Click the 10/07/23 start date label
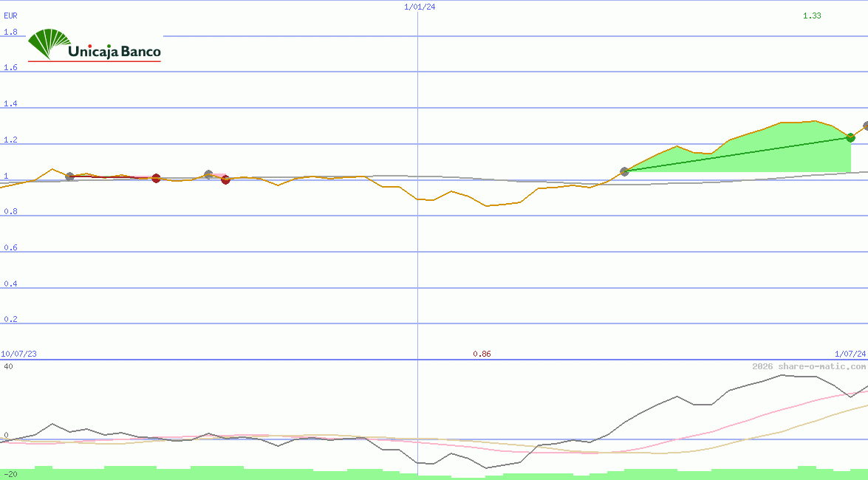 [x=18, y=354]
